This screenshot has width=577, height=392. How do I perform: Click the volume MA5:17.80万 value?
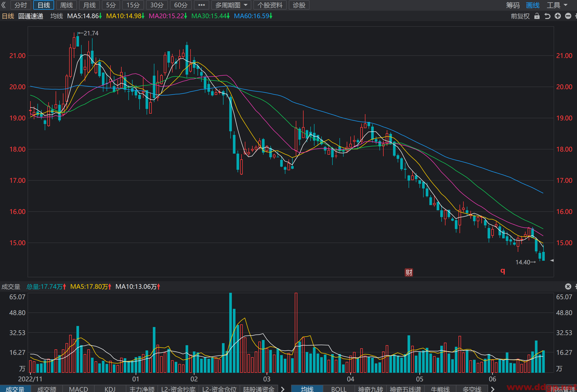(91, 287)
